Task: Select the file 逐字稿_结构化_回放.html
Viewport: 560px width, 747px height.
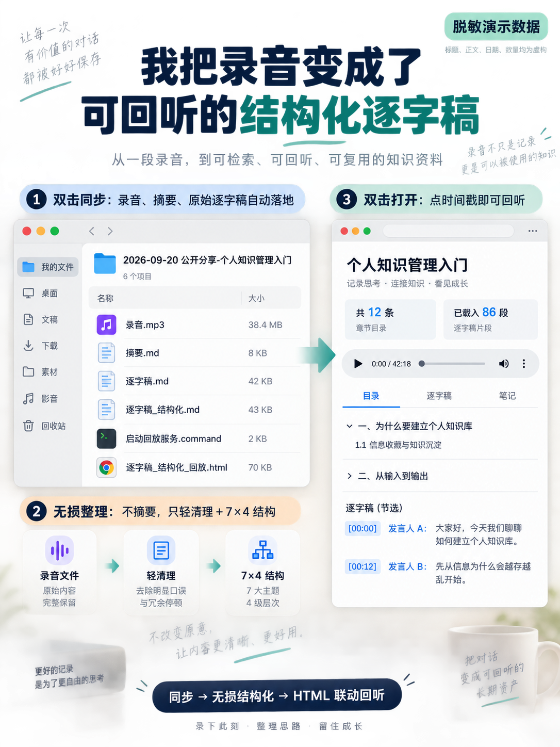Action: (x=195, y=467)
